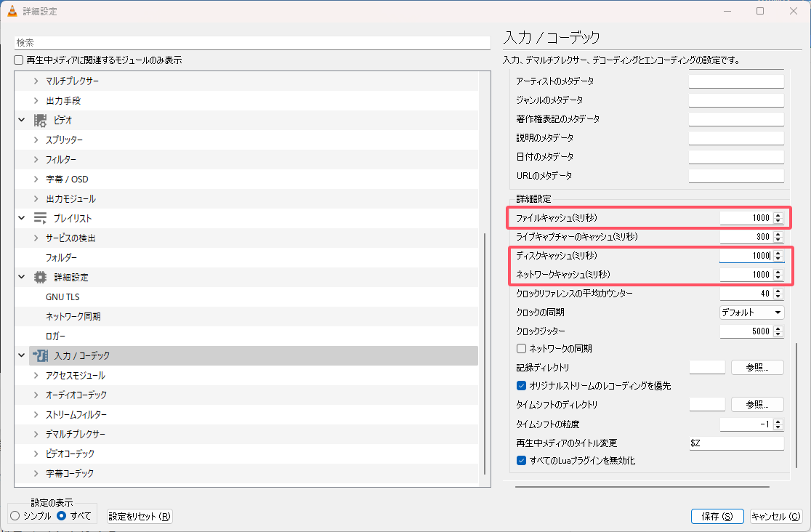811x532 pixels.
Task: Select the シンプル radio button
Action: [x=15, y=516]
